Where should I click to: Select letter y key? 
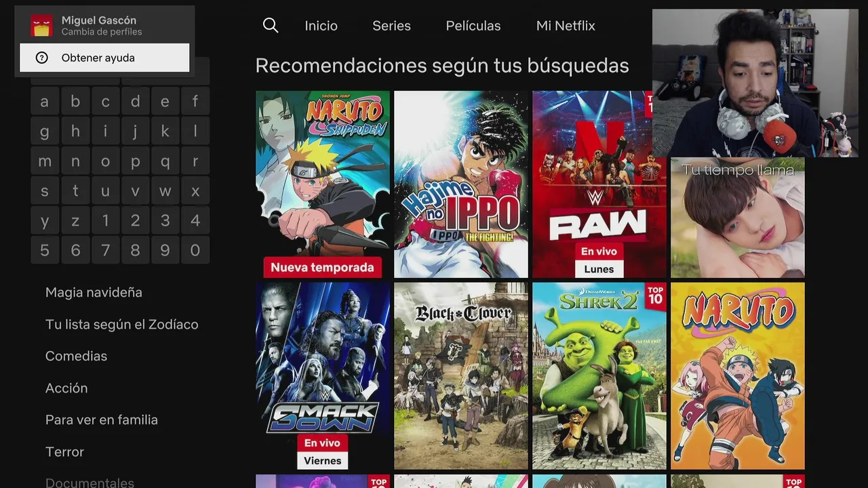pos(45,221)
